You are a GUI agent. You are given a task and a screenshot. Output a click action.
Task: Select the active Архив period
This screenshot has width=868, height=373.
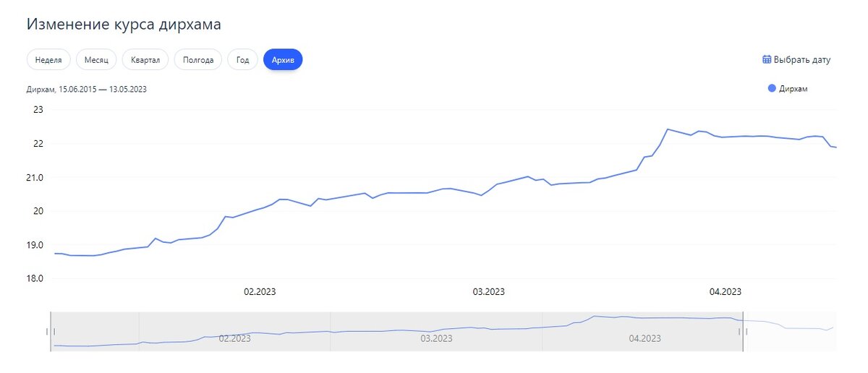pos(283,60)
